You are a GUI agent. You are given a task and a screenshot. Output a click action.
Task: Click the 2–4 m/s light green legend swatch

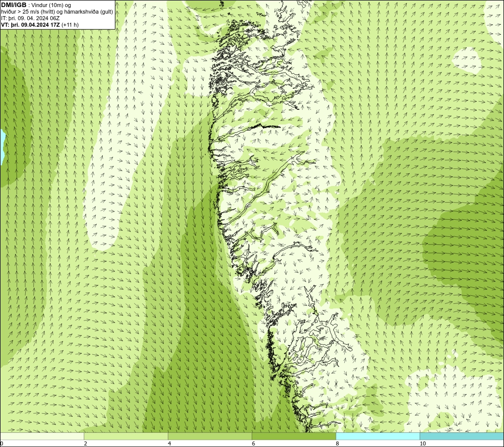click(126, 436)
